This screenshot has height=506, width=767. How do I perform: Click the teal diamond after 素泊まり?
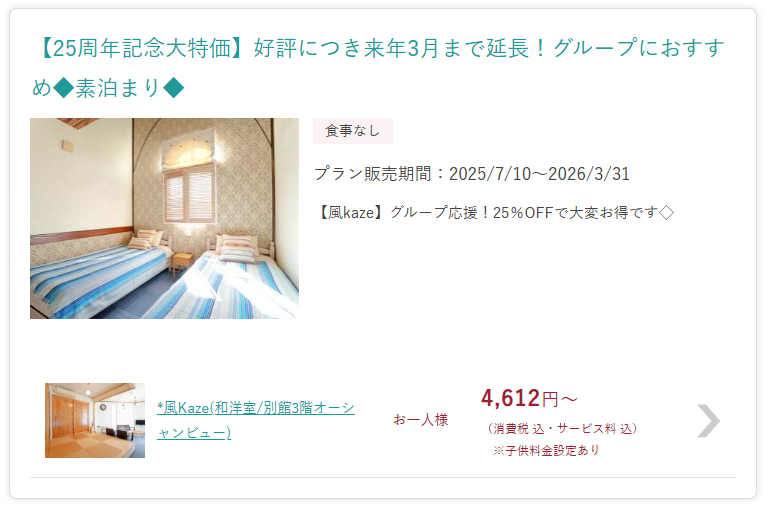click(173, 88)
